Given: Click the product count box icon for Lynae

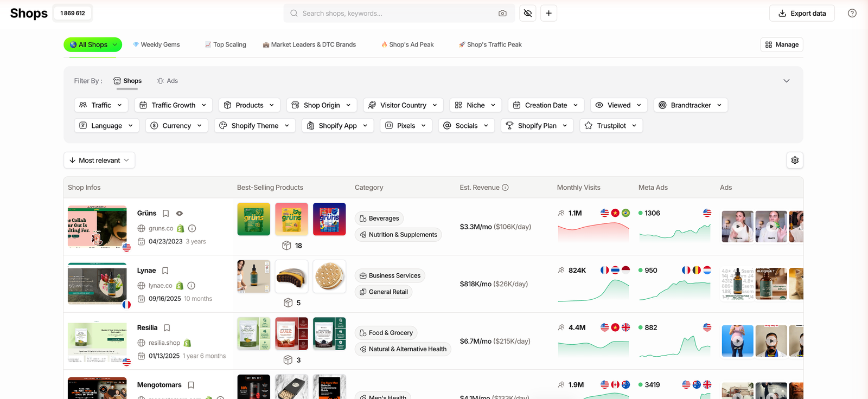Looking at the screenshot, I should tap(288, 303).
